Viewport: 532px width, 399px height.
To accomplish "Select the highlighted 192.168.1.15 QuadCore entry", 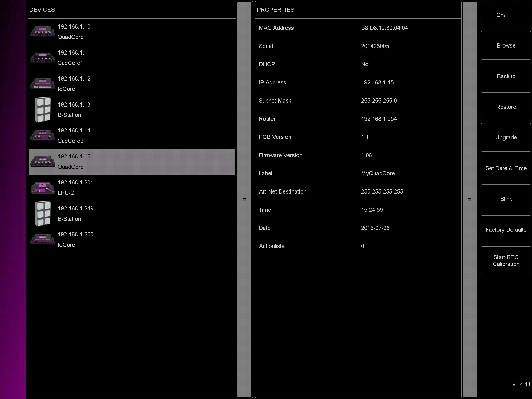I will (x=131, y=162).
